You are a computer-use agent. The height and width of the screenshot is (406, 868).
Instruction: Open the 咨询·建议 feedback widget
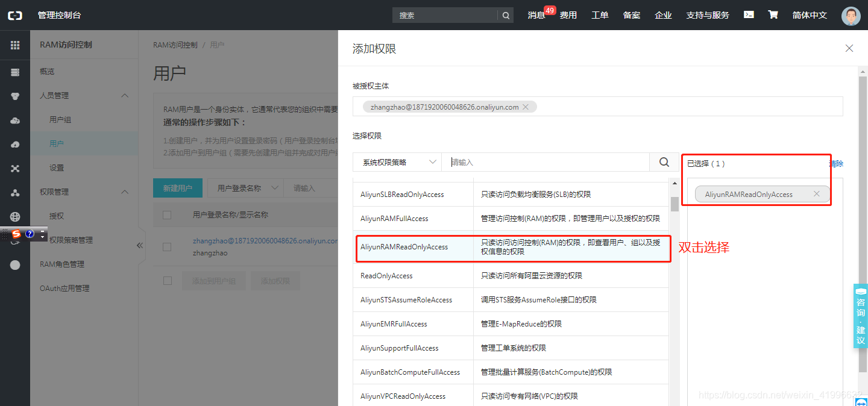coord(861,316)
